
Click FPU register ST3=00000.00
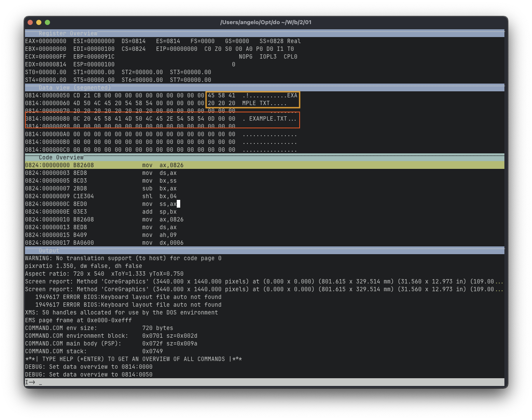coord(191,72)
